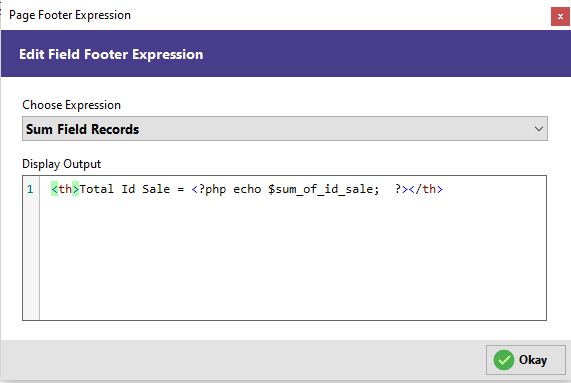571x383 pixels.
Task: Click the Edit Field Footer Expression header
Action: pos(111,55)
